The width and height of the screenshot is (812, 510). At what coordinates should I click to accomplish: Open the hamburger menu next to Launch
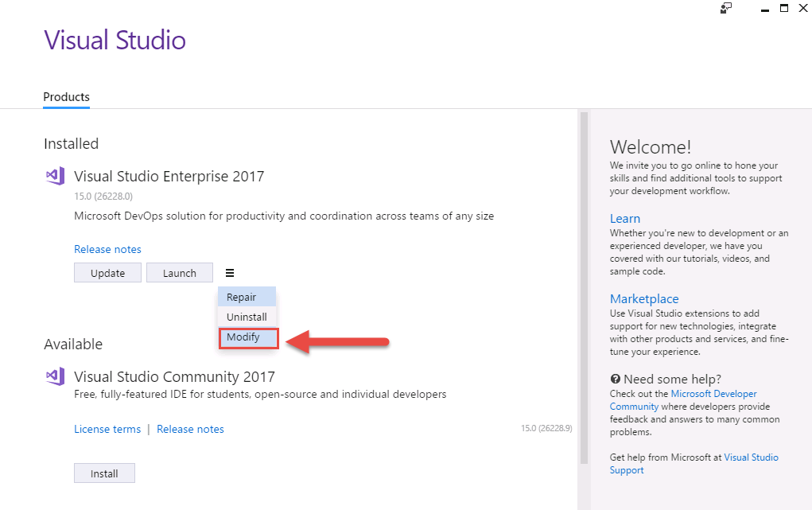point(230,273)
